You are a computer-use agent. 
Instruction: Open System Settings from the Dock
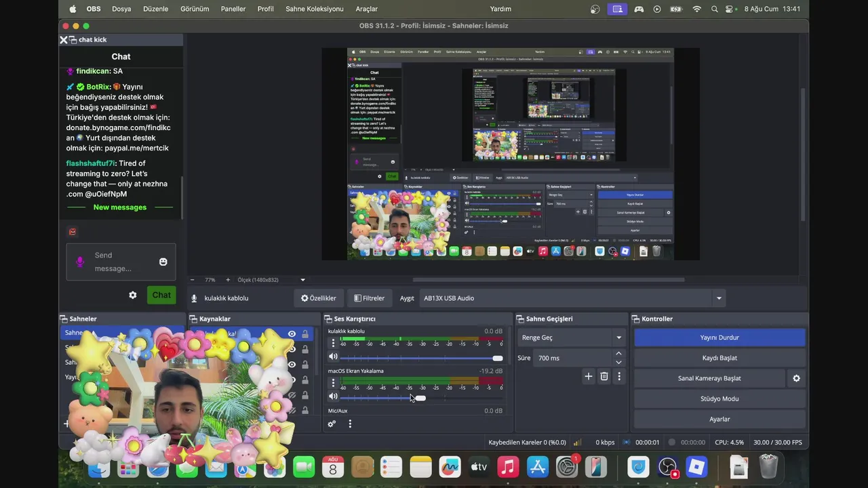coord(566,467)
